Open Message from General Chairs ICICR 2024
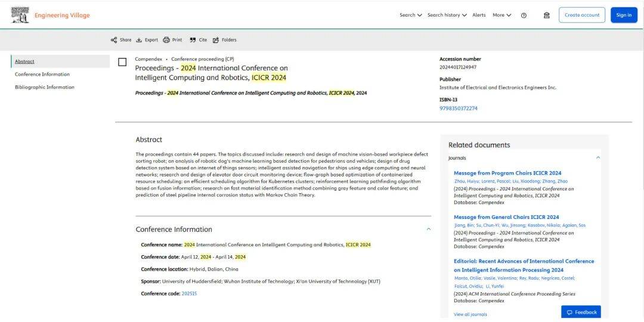This screenshot has width=644, height=322. pyautogui.click(x=506, y=217)
